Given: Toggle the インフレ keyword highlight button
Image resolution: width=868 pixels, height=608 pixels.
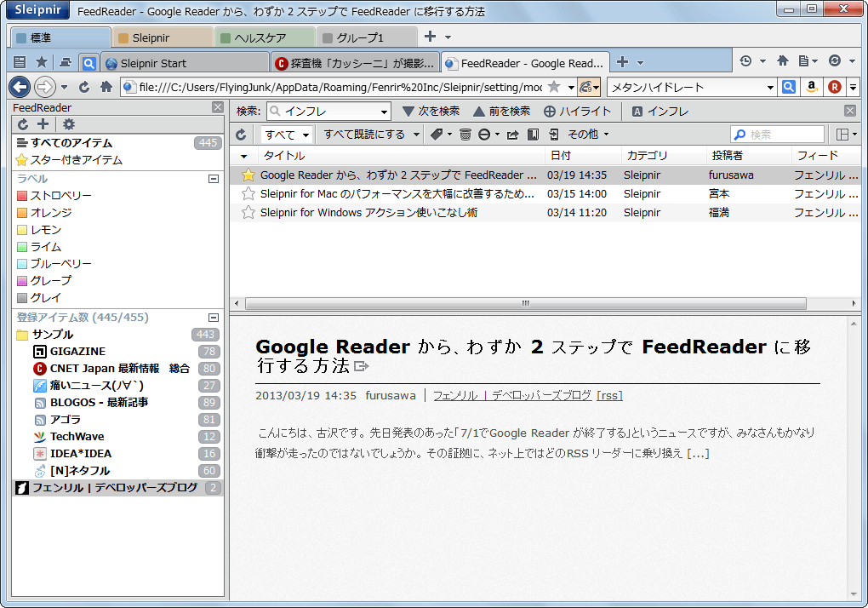Looking at the screenshot, I should click(660, 112).
